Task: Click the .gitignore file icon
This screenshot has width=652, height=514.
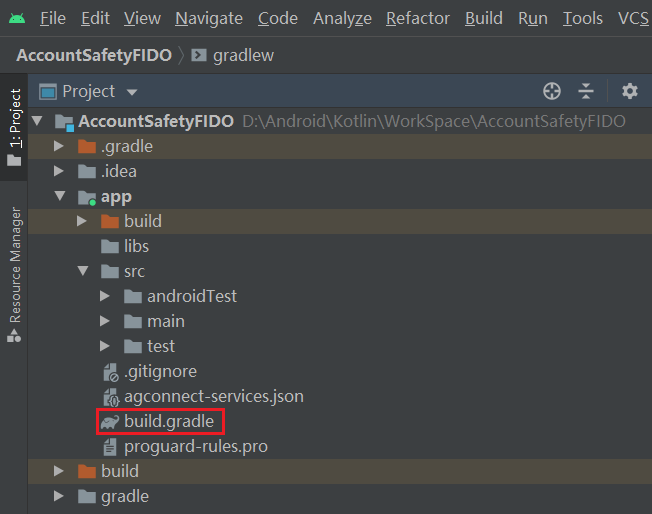Action: pos(110,372)
